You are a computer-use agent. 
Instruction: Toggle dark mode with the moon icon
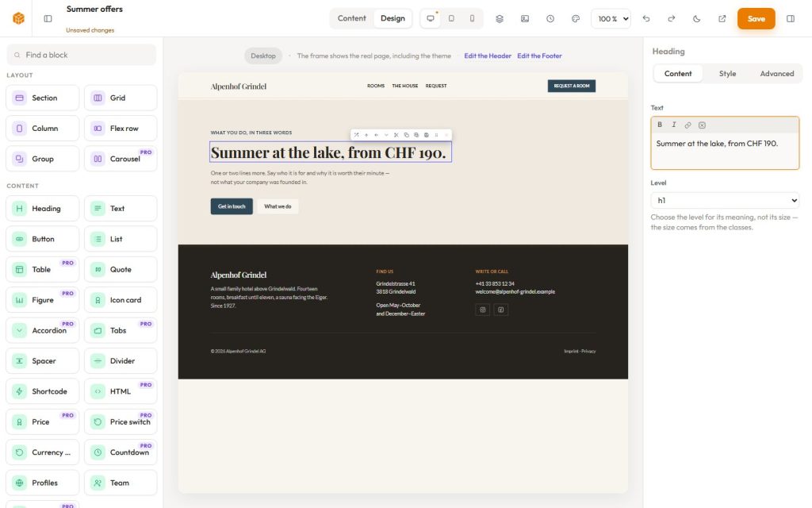click(x=696, y=19)
